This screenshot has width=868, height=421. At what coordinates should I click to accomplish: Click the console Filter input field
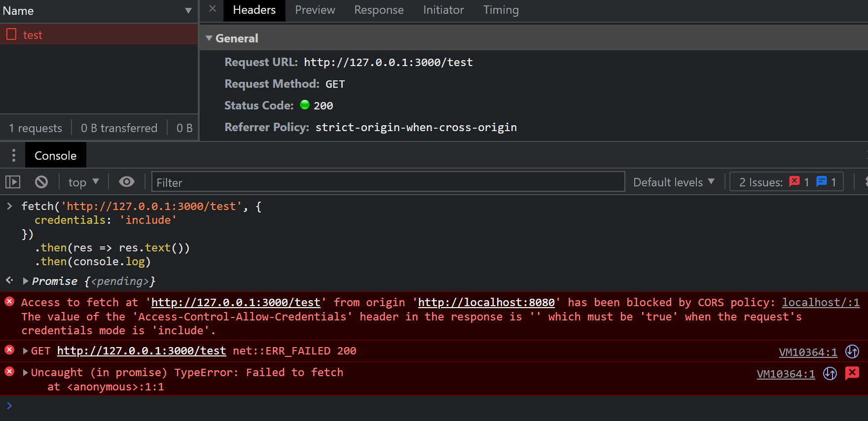click(x=388, y=182)
